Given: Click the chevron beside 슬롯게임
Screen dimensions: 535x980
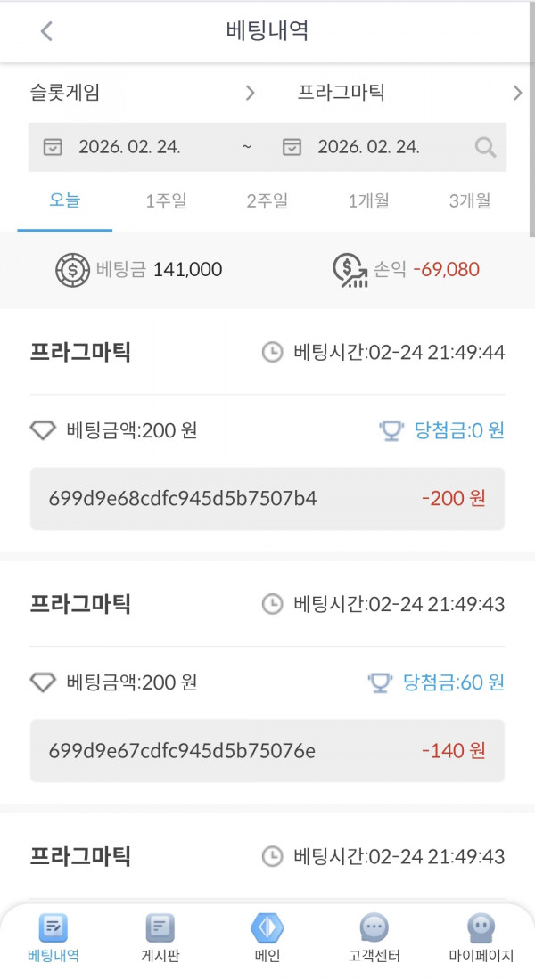Looking at the screenshot, I should 251,92.
